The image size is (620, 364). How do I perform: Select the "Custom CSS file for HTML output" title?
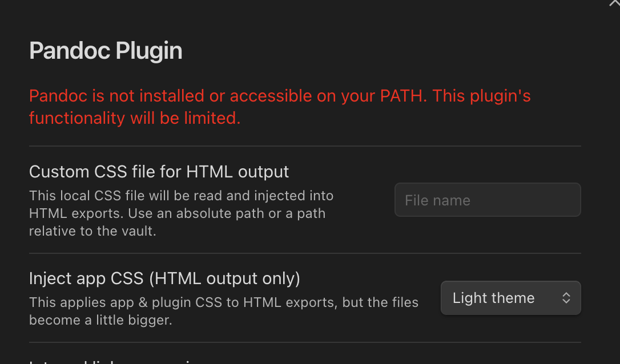point(159,172)
